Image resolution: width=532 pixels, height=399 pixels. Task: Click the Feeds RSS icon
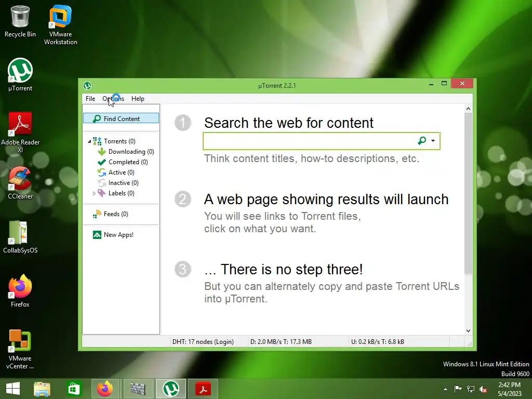tap(97, 214)
